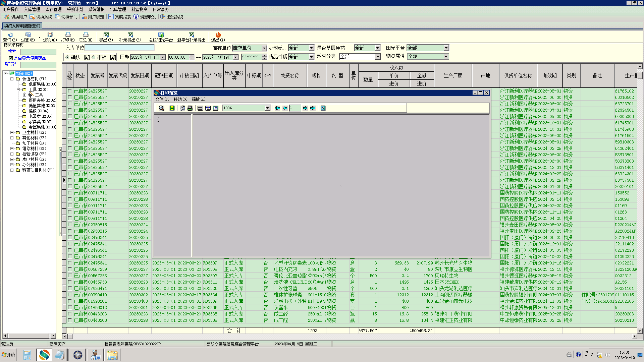The width and height of the screenshot is (644, 362).
Task: Click the printer icon in print preview toolbar
Action: [x=190, y=108]
